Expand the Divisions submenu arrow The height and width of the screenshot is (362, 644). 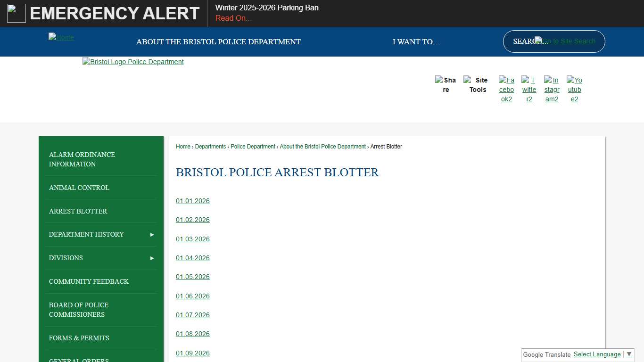152,258
